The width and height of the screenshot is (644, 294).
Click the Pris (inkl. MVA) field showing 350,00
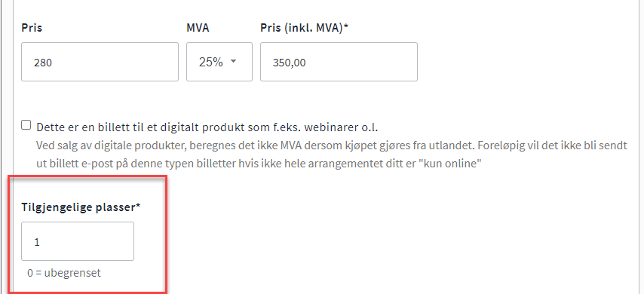(339, 62)
